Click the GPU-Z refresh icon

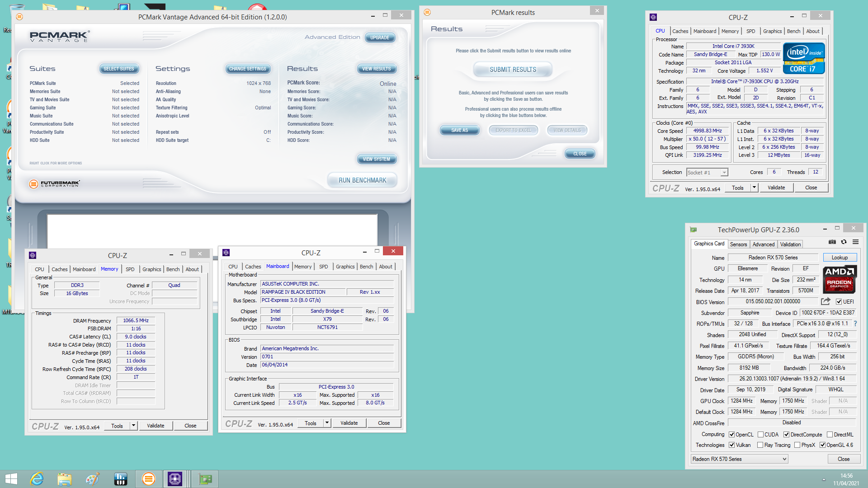844,242
